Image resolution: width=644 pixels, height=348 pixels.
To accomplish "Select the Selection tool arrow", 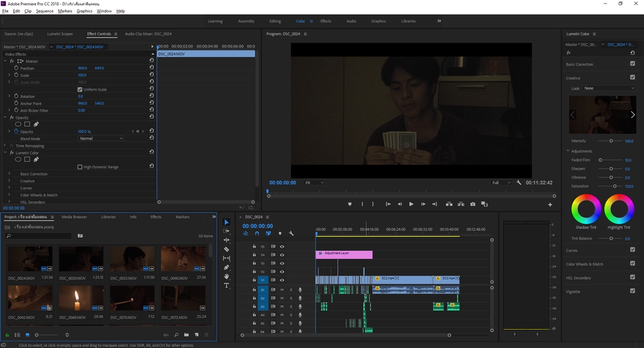I will pyautogui.click(x=226, y=222).
